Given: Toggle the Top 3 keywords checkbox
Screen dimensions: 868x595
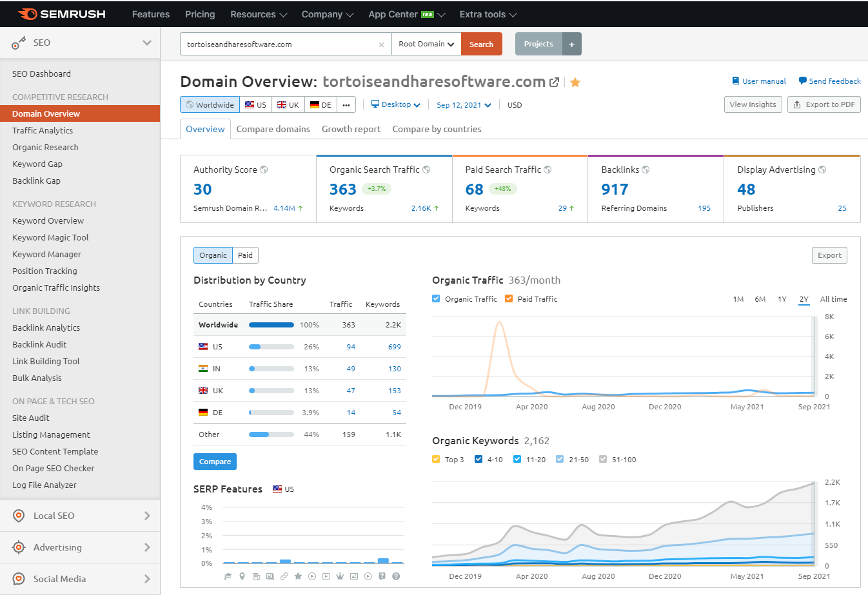Looking at the screenshot, I should coord(437,460).
